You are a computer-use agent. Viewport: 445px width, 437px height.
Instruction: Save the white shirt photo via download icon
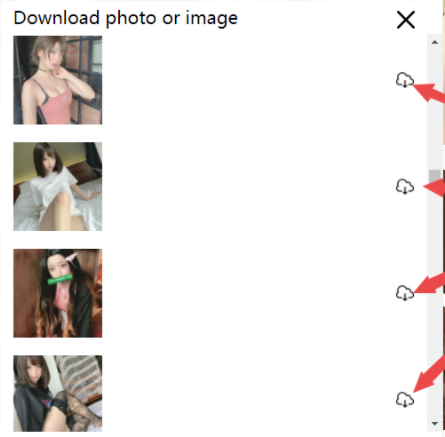[x=405, y=186]
